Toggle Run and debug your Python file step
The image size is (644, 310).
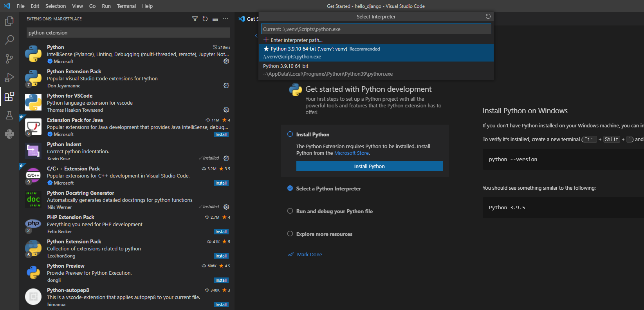click(290, 211)
